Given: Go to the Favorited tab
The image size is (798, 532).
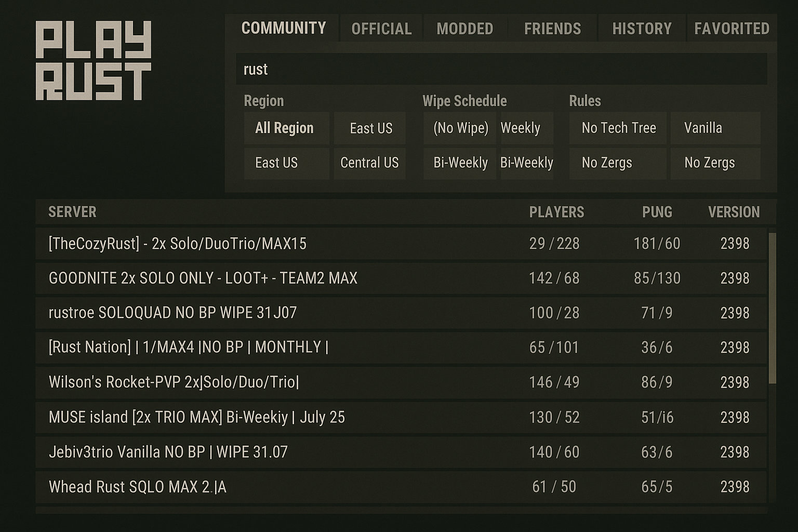Looking at the screenshot, I should coord(731,29).
